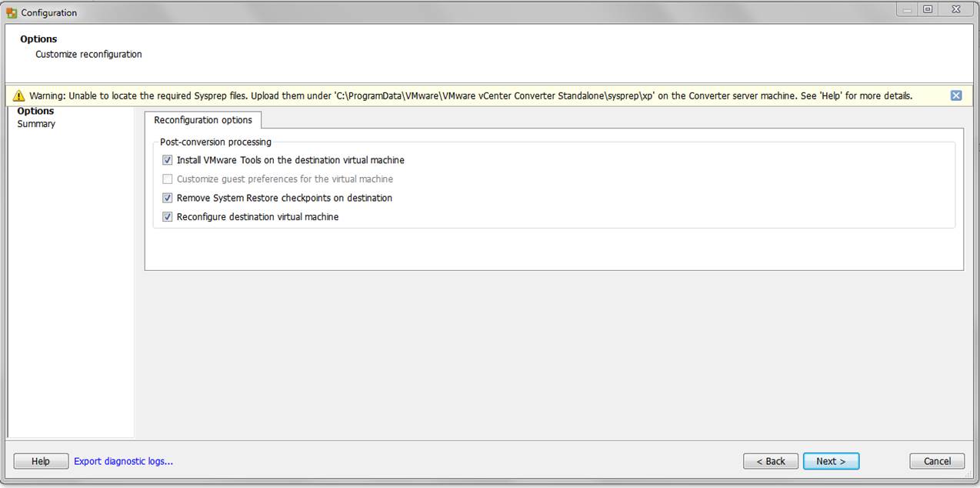Proceed by clicking Next

click(x=831, y=461)
